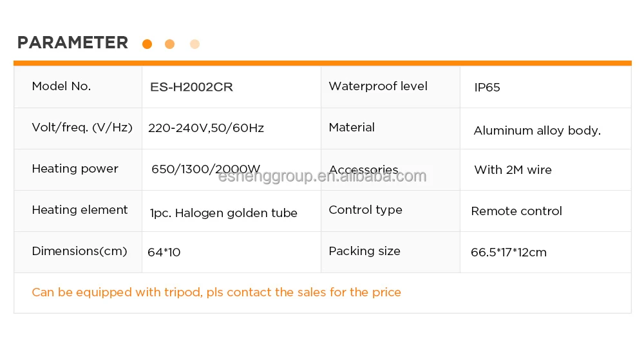The image size is (644, 353).
Task: Select the 1pc. Halogen golden tube value
Action: [223, 213]
